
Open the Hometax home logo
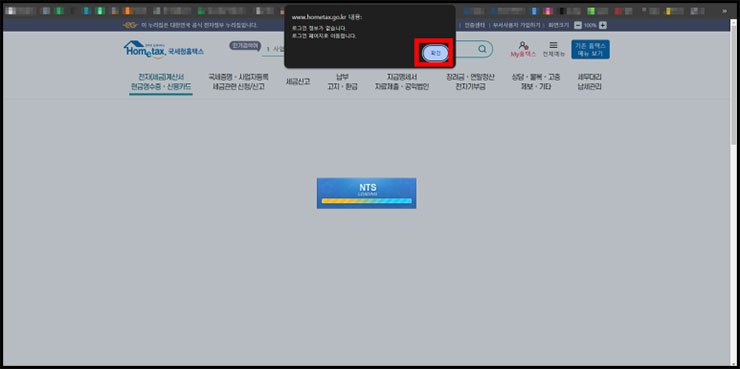(x=163, y=50)
